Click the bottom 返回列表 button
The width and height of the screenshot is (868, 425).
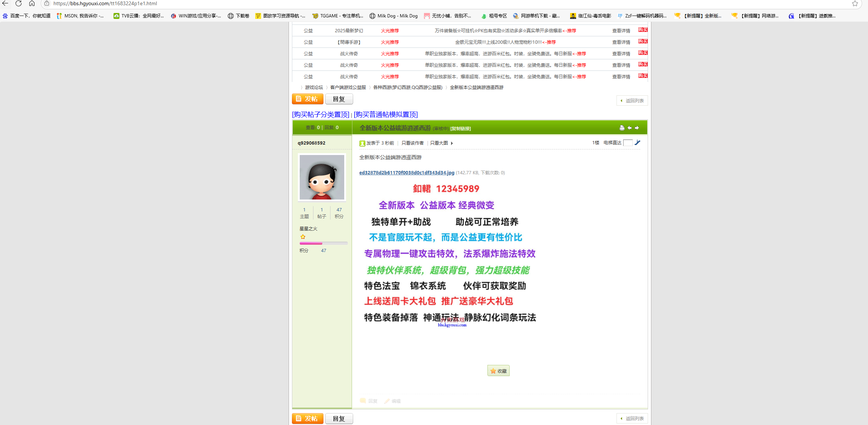632,418
